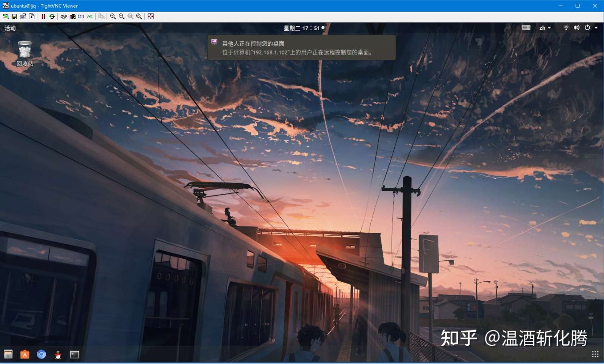
Task: Click the remote control notification banner
Action: click(302, 48)
